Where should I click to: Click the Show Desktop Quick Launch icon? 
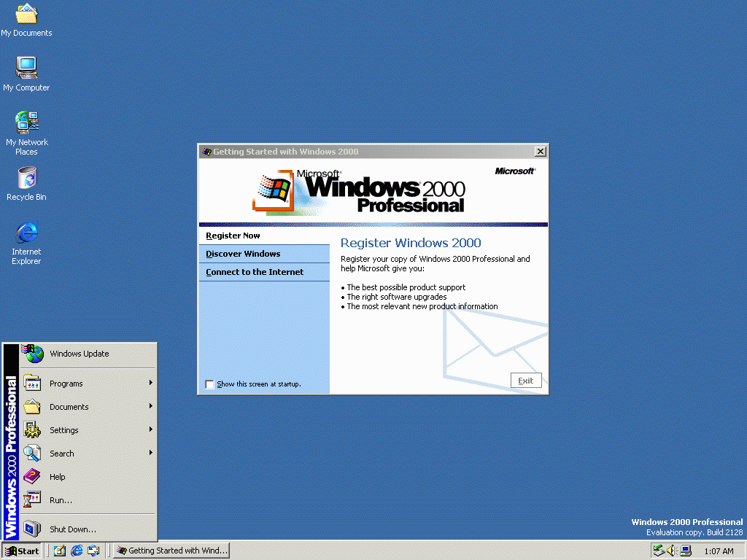click(60, 551)
